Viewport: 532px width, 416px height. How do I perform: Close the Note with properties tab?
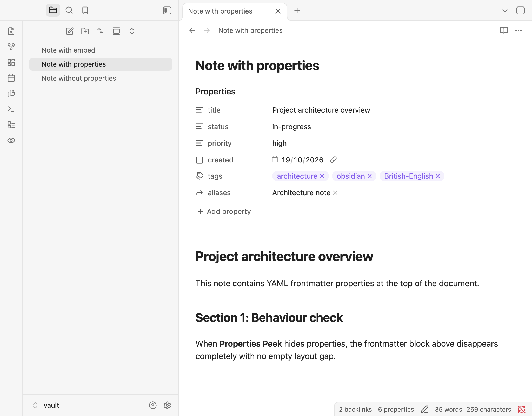click(x=278, y=11)
